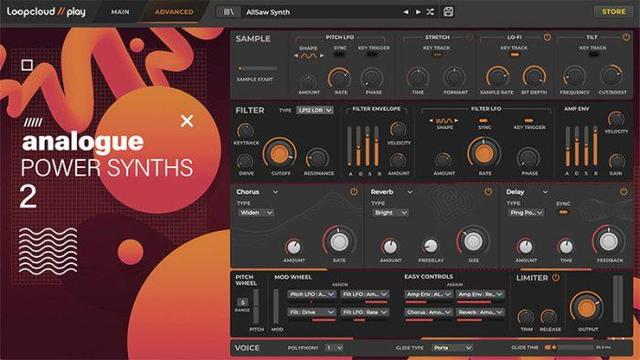
Task: Toggle the Stretch section power button
Action: click(x=469, y=37)
